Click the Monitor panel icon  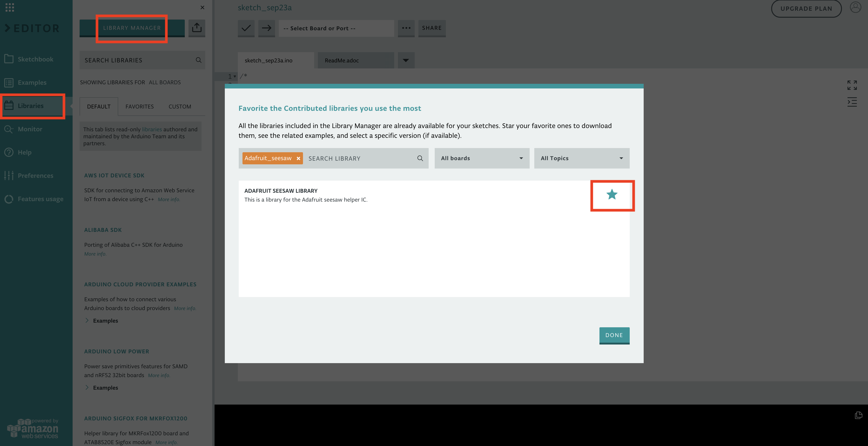pos(9,128)
